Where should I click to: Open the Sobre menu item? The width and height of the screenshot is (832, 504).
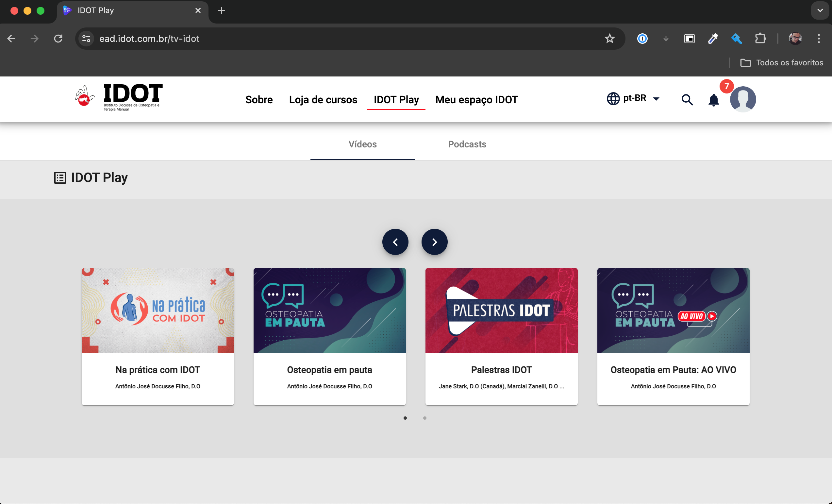click(x=259, y=100)
